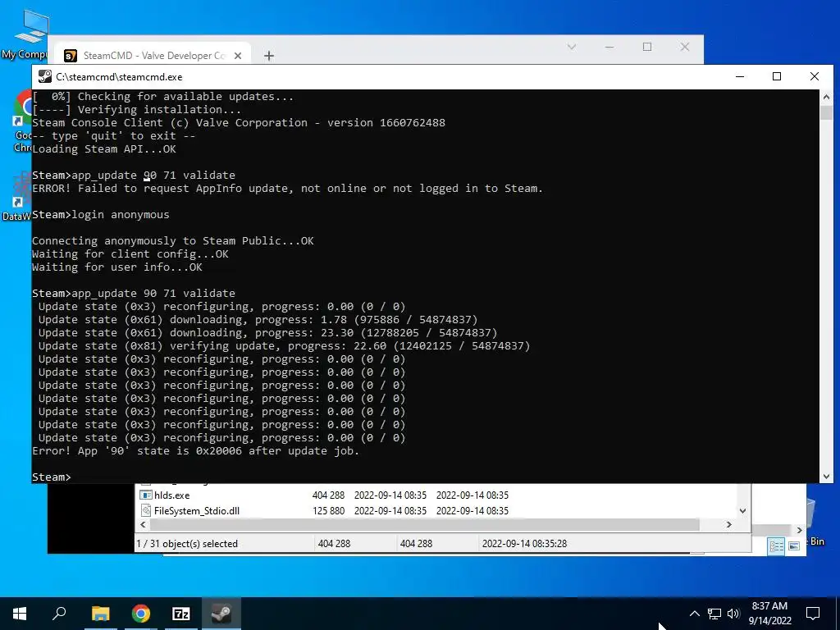Viewport: 840px width, 630px height.
Task: Click console scrollbar down arrow
Action: [x=826, y=476]
